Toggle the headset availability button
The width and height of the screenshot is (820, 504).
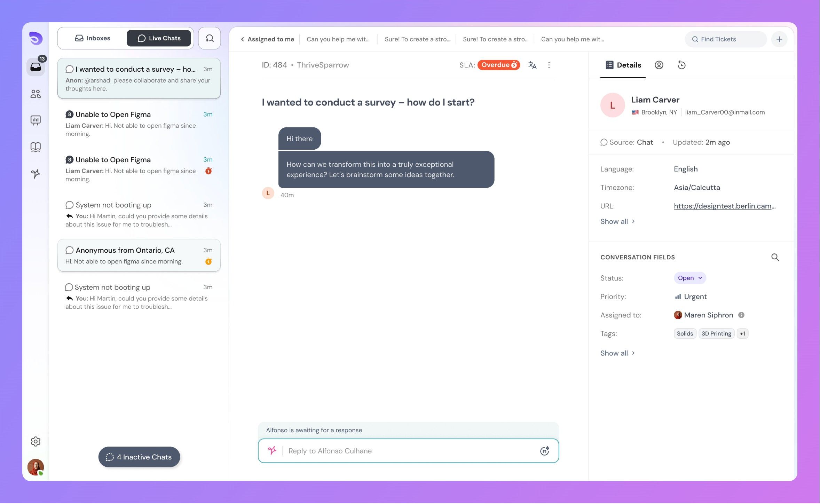pos(210,38)
